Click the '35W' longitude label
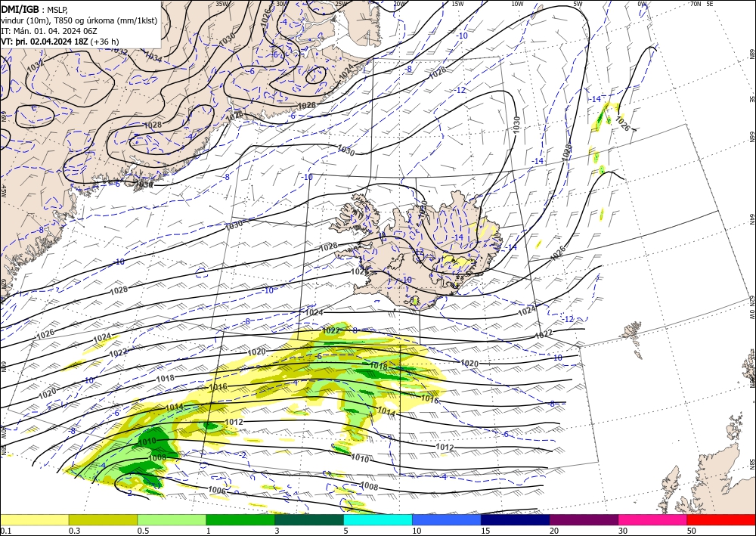This screenshot has width=756, height=536. (222, 4)
